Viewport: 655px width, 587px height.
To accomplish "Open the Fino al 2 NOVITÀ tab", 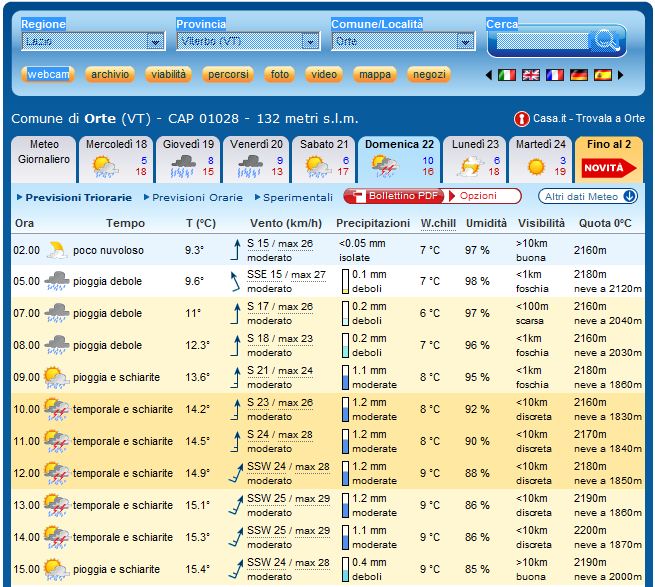I will click(x=609, y=159).
